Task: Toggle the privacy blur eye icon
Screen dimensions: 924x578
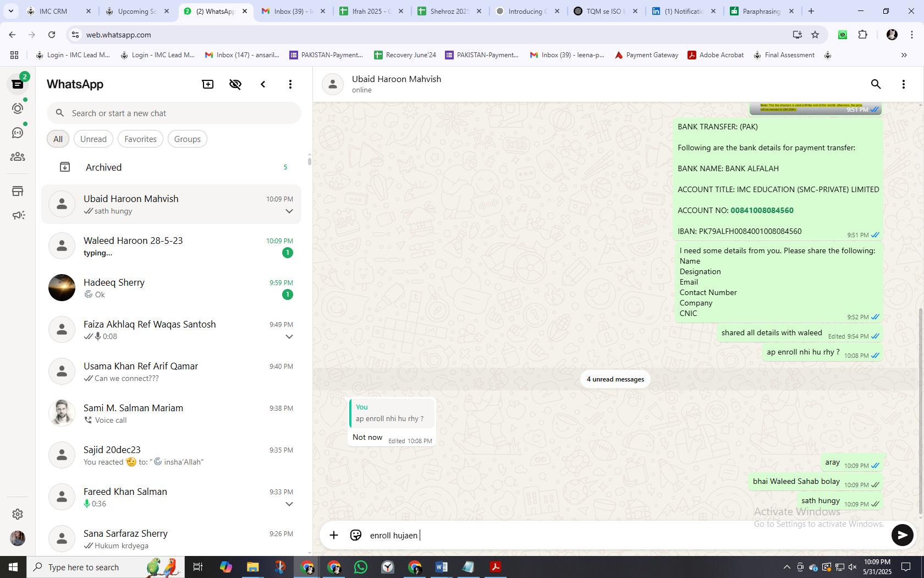Action: (235, 84)
